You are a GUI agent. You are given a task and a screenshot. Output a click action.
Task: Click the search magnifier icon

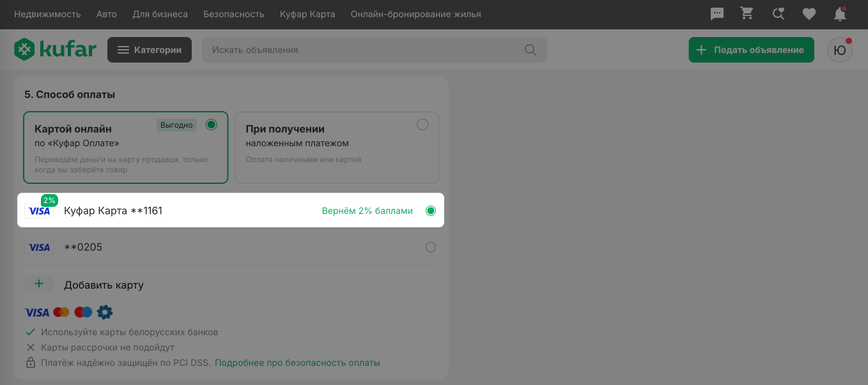point(531,50)
